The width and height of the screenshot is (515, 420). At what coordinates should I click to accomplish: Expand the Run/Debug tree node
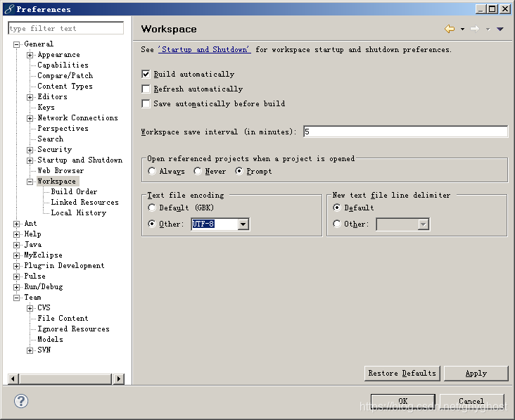16,287
